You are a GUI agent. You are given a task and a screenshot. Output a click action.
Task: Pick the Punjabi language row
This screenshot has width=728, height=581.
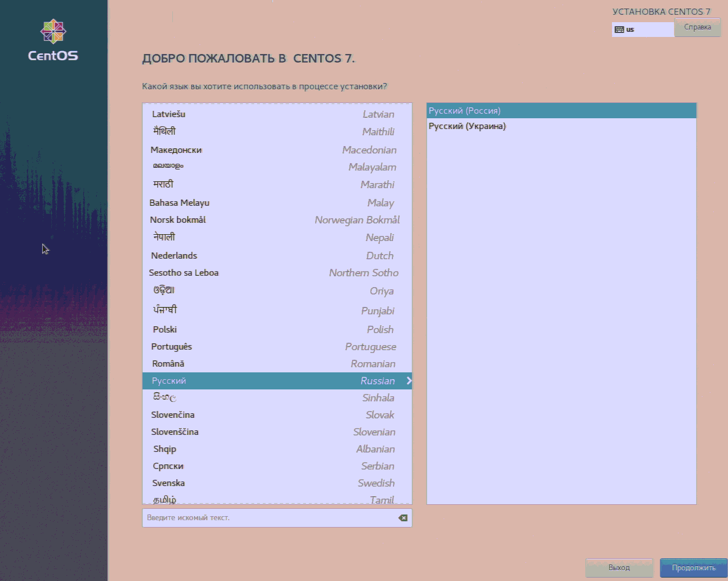click(277, 310)
